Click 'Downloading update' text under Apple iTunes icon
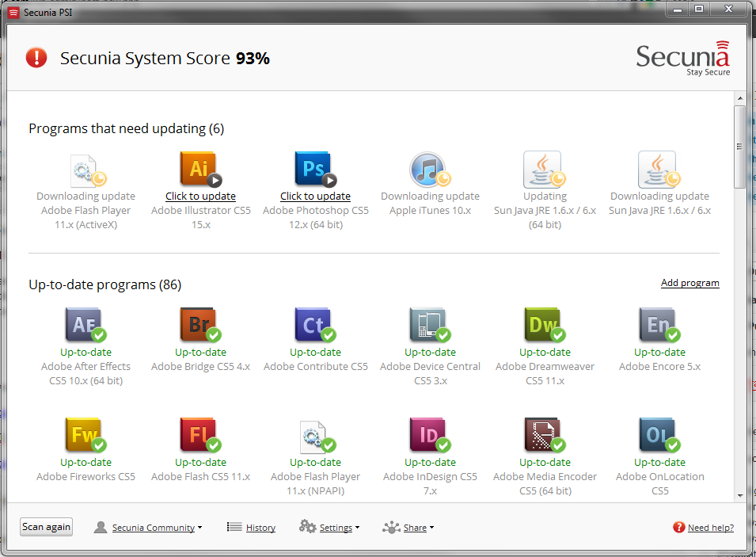The height and width of the screenshot is (557, 756). (430, 196)
